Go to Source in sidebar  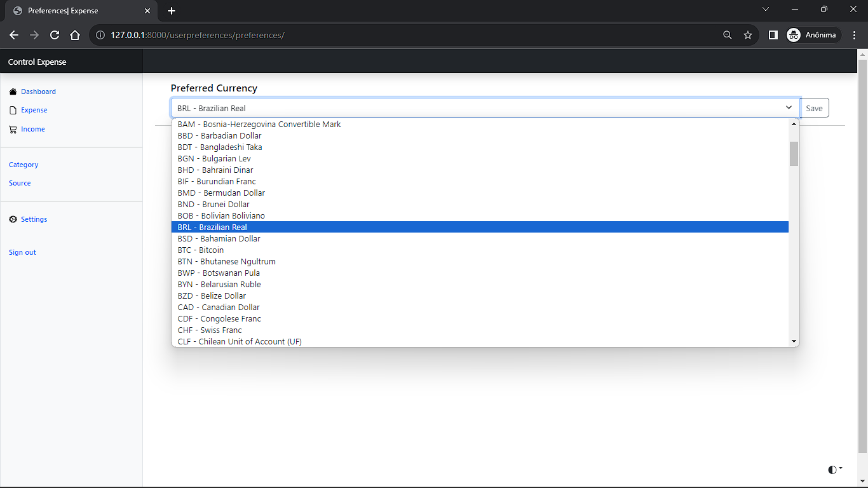[20, 183]
